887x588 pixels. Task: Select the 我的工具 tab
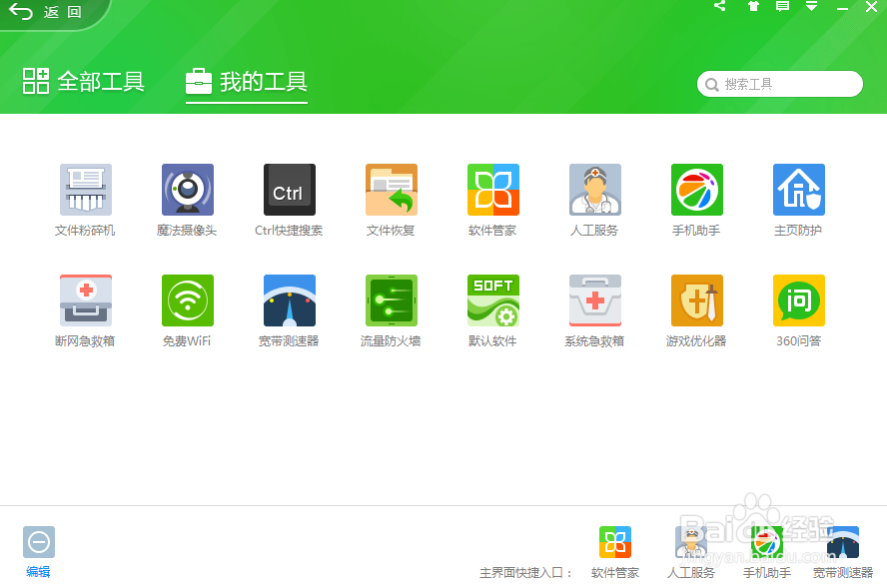(246, 82)
